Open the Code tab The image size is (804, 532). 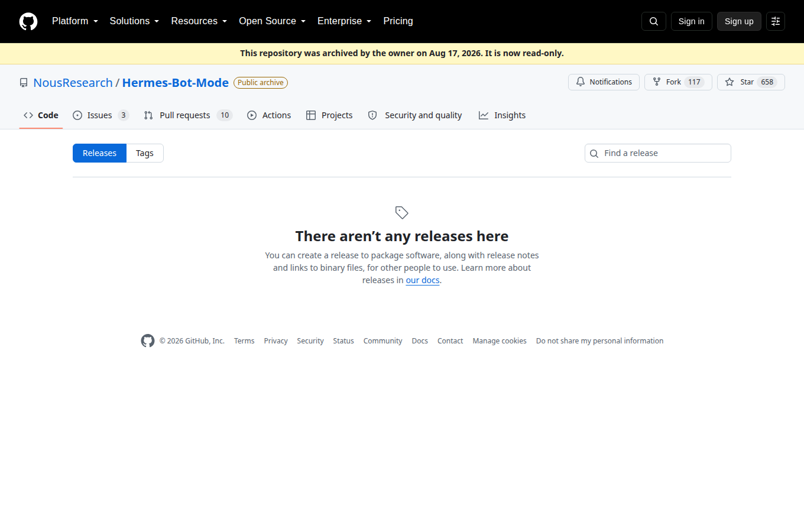click(41, 115)
